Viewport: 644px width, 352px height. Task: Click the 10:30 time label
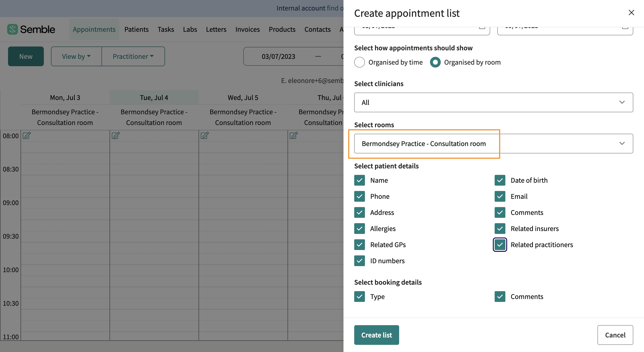pos(11,303)
